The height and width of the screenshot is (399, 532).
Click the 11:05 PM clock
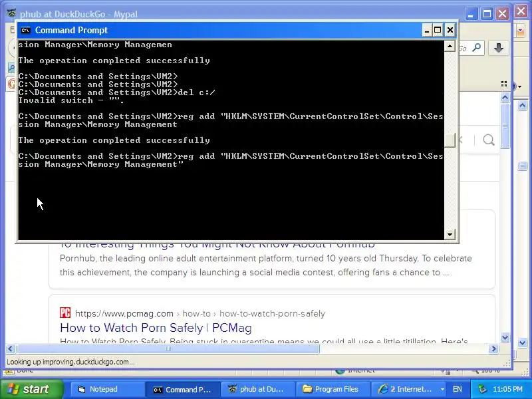[x=507, y=389]
